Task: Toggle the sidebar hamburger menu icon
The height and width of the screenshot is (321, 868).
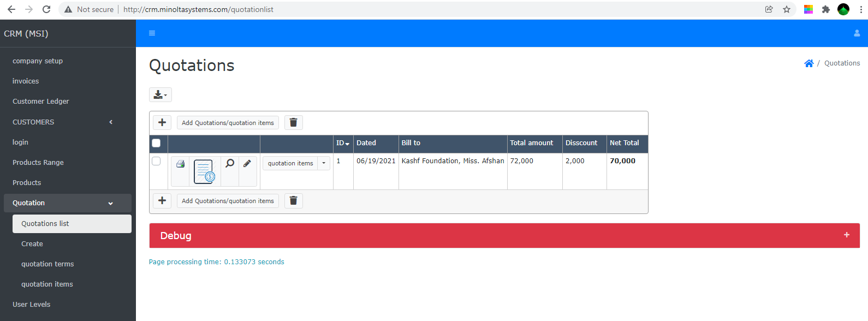Action: (x=152, y=33)
